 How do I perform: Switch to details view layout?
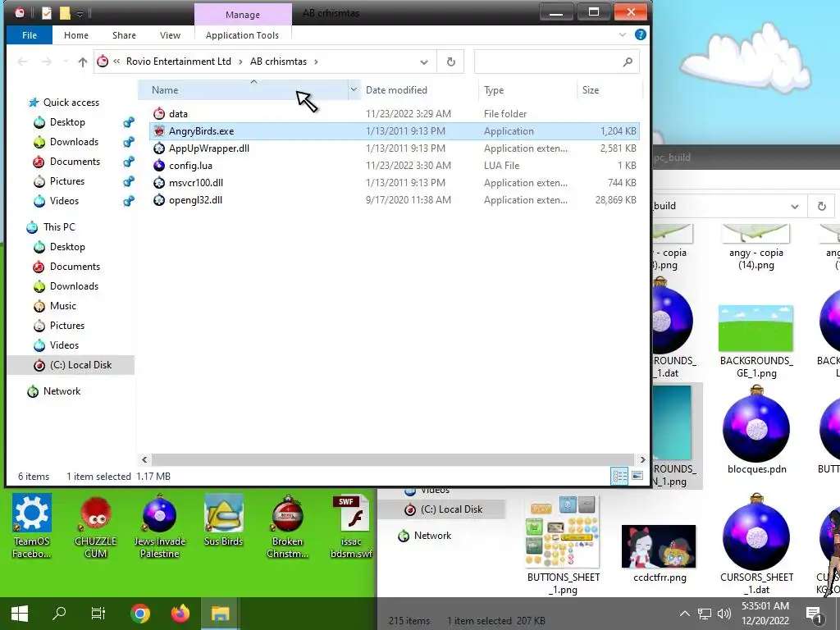pyautogui.click(x=620, y=476)
